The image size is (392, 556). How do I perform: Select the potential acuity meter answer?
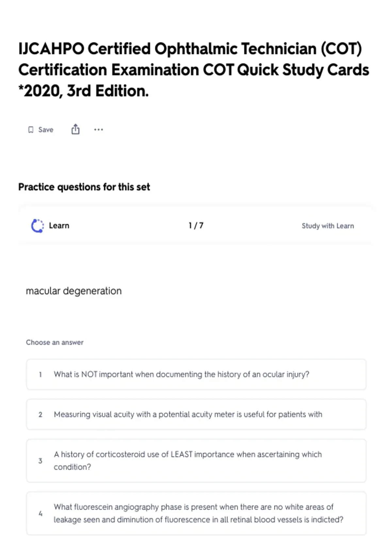coord(188,414)
